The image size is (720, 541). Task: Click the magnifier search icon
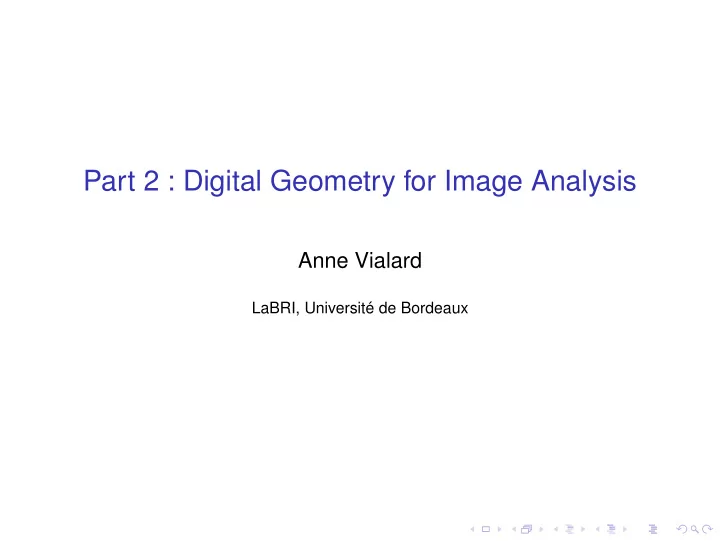(x=695, y=530)
